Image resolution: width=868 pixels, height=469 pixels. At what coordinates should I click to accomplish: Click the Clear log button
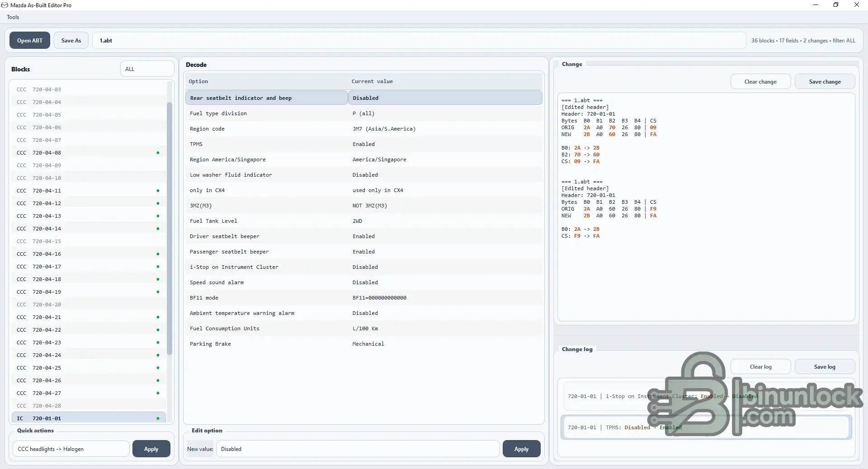pyautogui.click(x=760, y=367)
